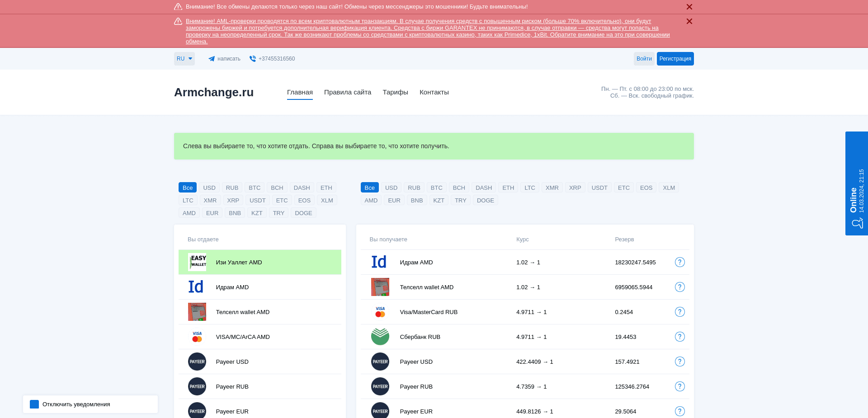Click help question icon for Payeer RUB
868x418 pixels.
pyautogui.click(x=679, y=386)
